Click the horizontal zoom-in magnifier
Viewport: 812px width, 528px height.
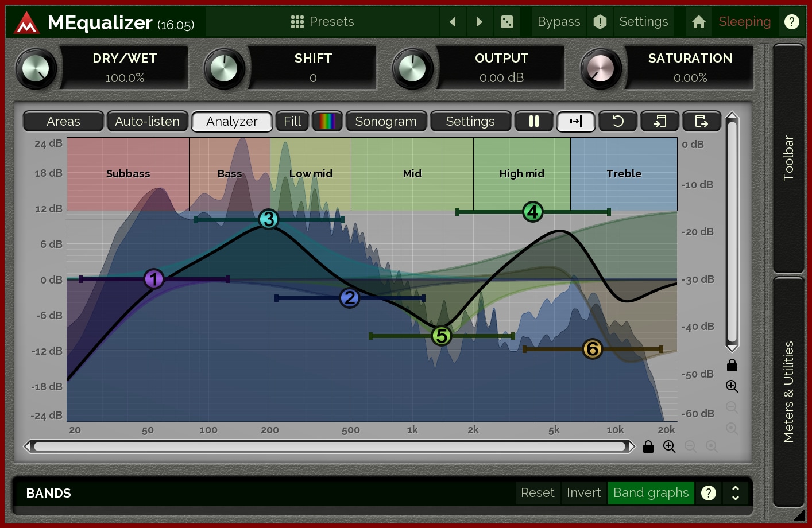point(670,447)
